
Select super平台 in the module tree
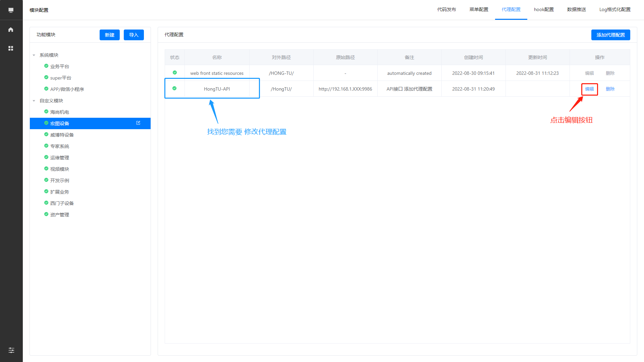pos(61,78)
